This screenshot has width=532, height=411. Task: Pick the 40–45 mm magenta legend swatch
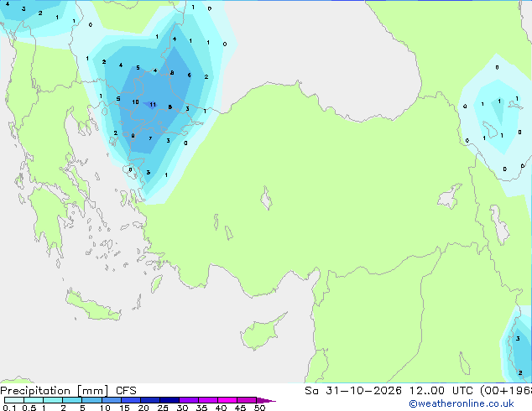[227, 400]
